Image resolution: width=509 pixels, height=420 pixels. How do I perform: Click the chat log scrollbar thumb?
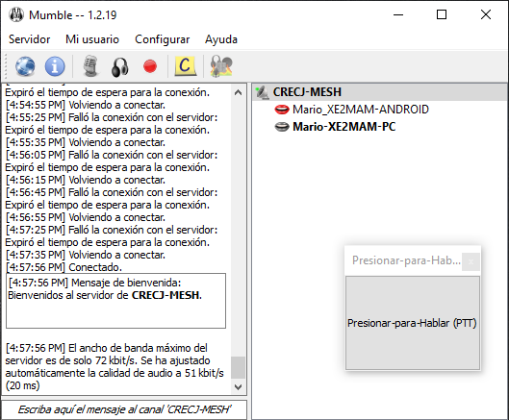(x=238, y=367)
